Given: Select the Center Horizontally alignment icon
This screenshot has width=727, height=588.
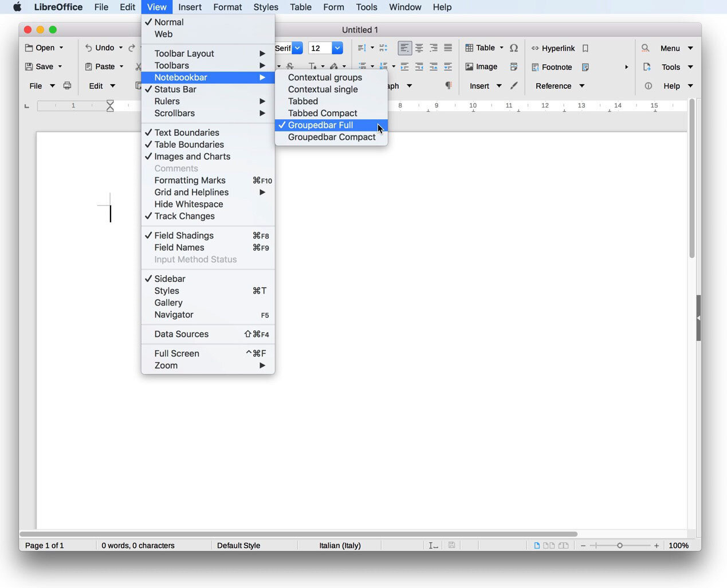Looking at the screenshot, I should pos(419,48).
